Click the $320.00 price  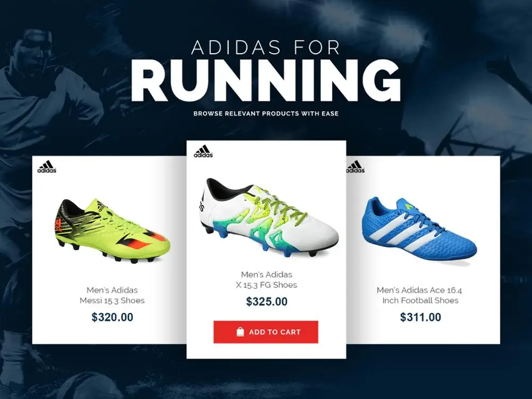pyautogui.click(x=112, y=317)
